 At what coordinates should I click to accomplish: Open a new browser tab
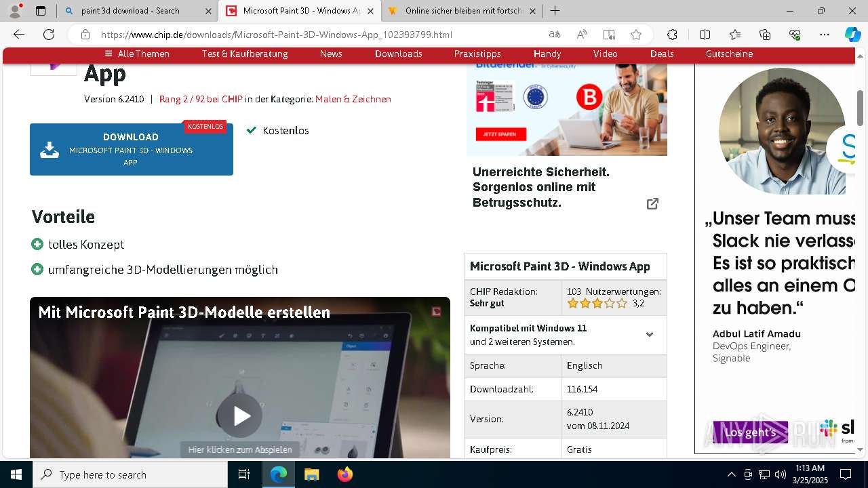tap(555, 11)
